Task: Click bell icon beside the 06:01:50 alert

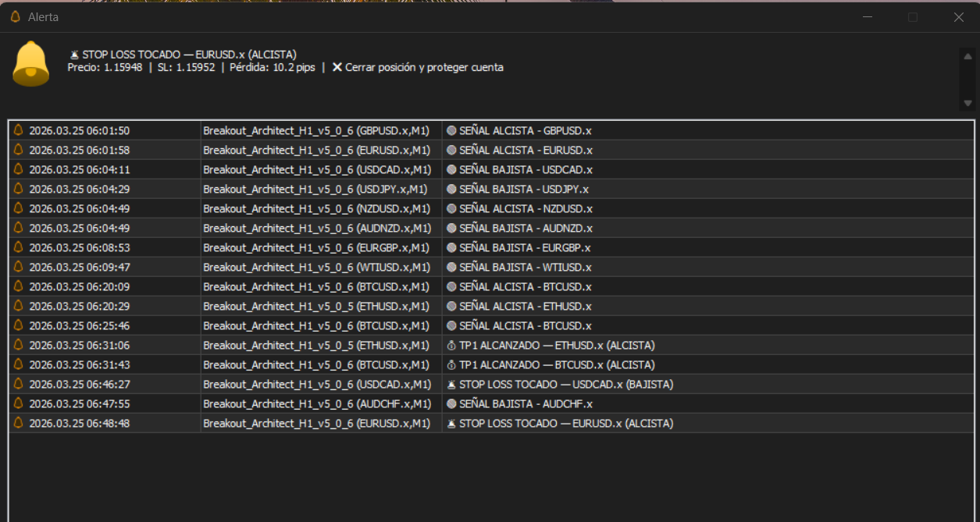Action: click(19, 130)
